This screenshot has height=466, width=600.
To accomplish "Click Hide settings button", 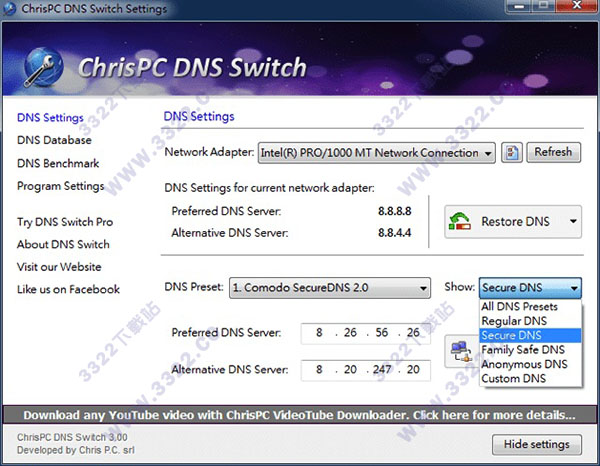I will point(536,444).
